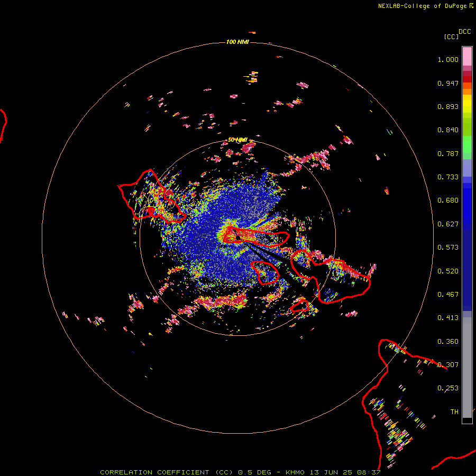Click the 0.893 scale value
The width and height of the screenshot is (476, 476).
click(x=448, y=106)
